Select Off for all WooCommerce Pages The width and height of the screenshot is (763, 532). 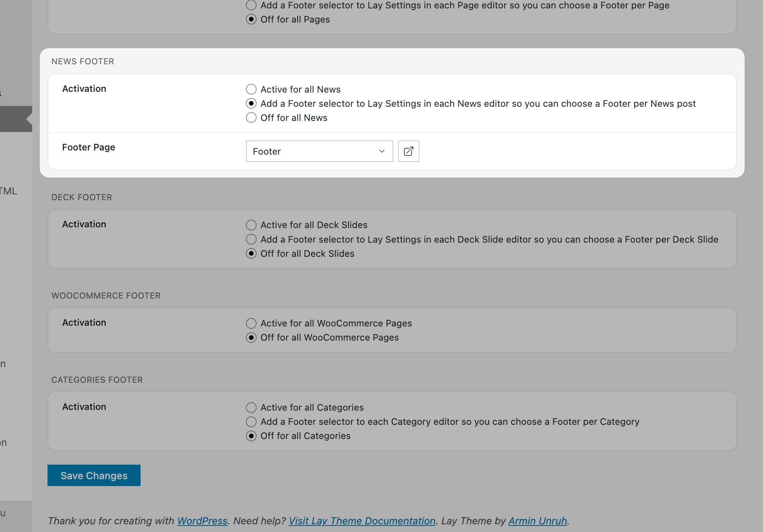click(251, 337)
